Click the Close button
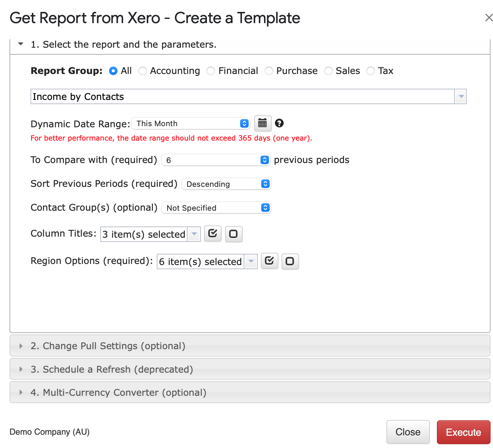 click(408, 432)
